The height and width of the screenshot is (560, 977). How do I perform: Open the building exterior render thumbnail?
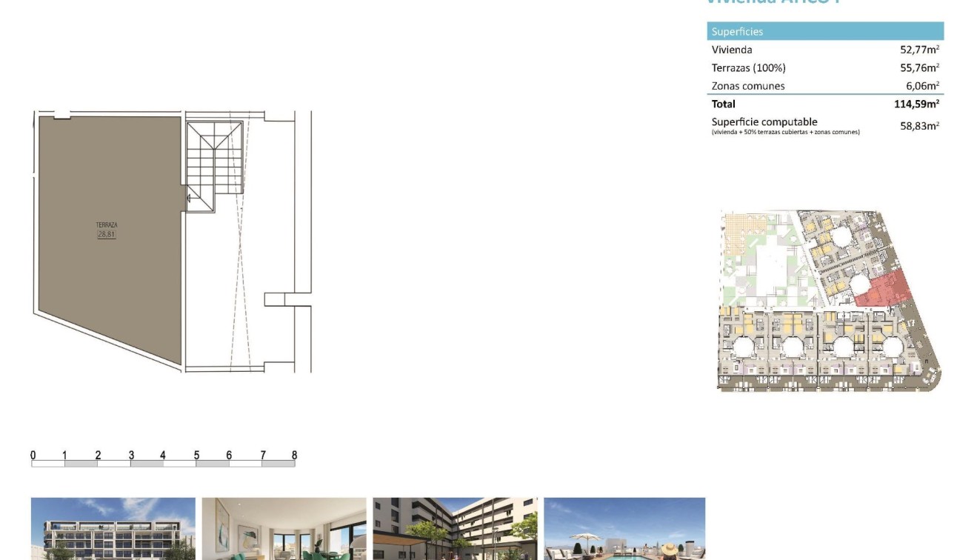click(113, 528)
